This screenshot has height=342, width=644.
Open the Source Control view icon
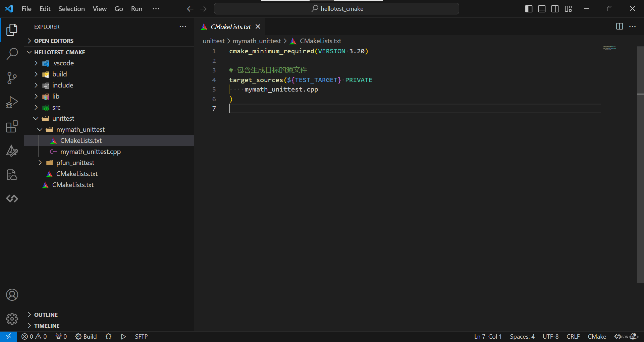[12, 78]
